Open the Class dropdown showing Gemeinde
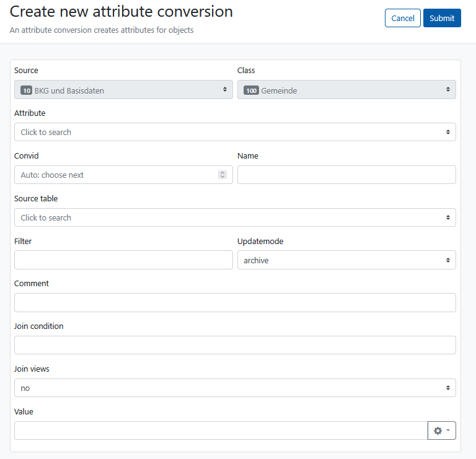This screenshot has width=476, height=459. click(x=346, y=89)
